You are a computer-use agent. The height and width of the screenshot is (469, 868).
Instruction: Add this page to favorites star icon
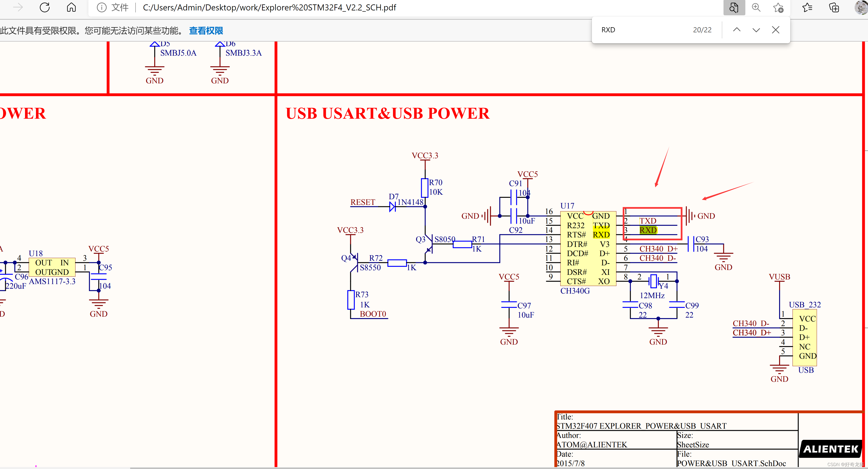click(x=778, y=8)
